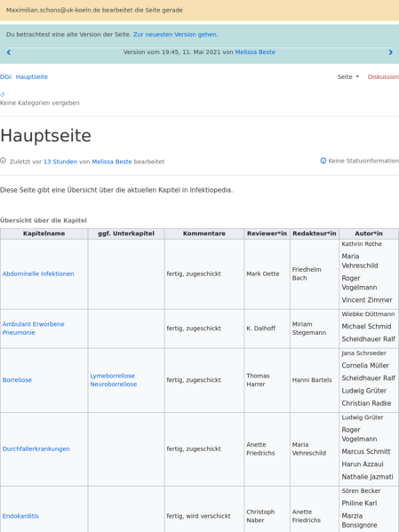
Task: Open the Seite dropdown menu
Action: coord(348,77)
